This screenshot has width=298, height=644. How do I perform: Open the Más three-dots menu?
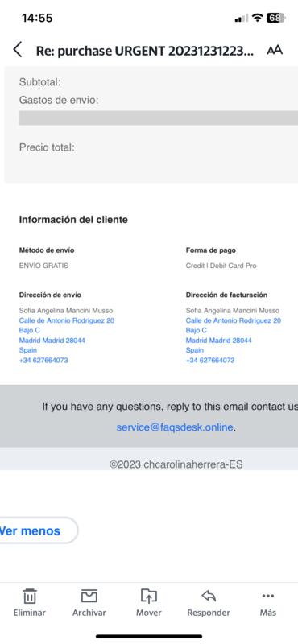[x=268, y=596]
